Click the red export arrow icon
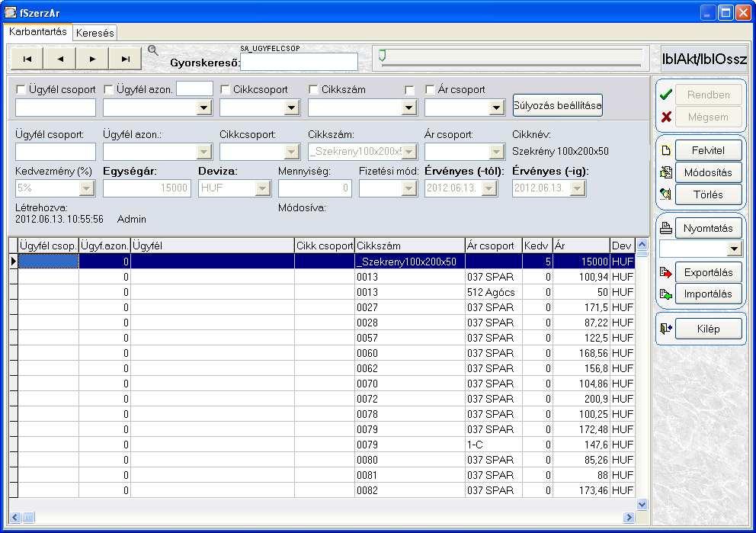The width and height of the screenshot is (756, 533). [666, 272]
